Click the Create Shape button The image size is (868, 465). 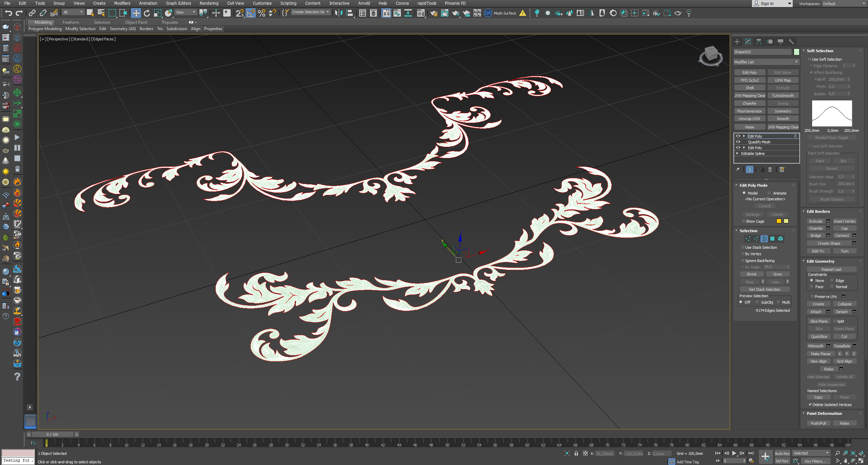pos(829,243)
